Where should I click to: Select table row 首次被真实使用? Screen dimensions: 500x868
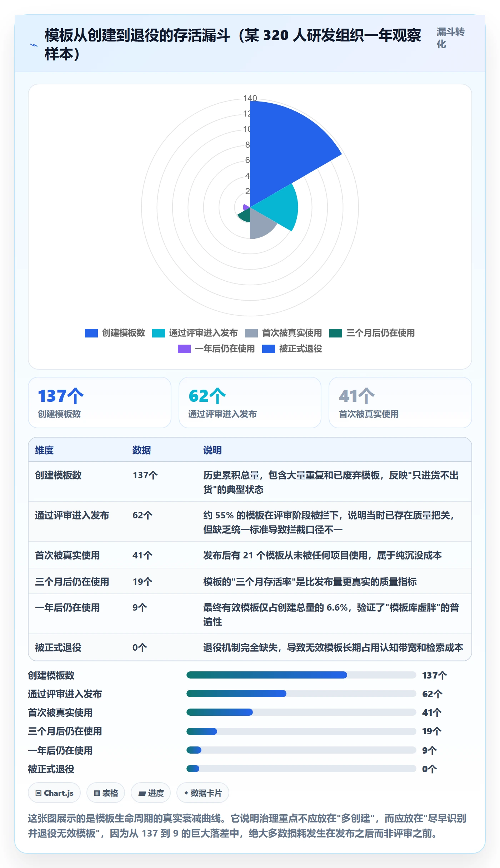pyautogui.click(x=250, y=555)
